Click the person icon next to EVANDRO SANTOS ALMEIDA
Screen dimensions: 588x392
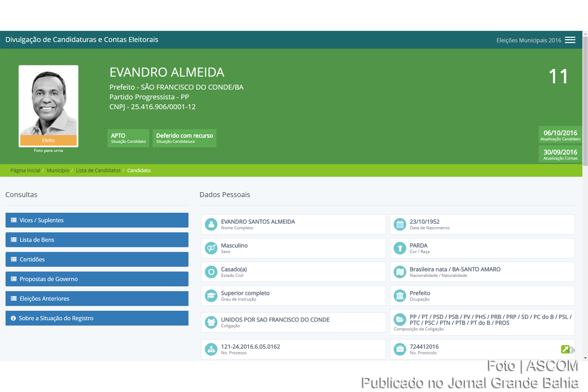click(x=211, y=224)
